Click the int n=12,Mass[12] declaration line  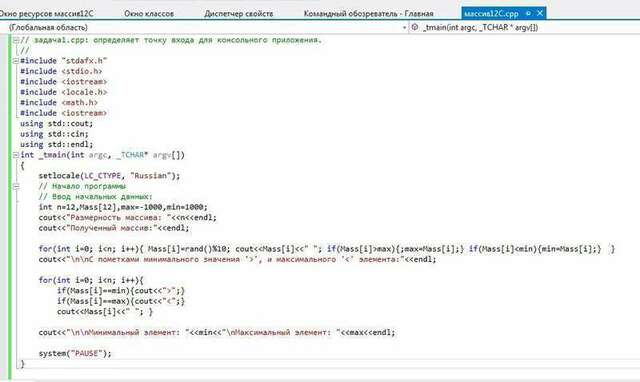click(x=123, y=207)
